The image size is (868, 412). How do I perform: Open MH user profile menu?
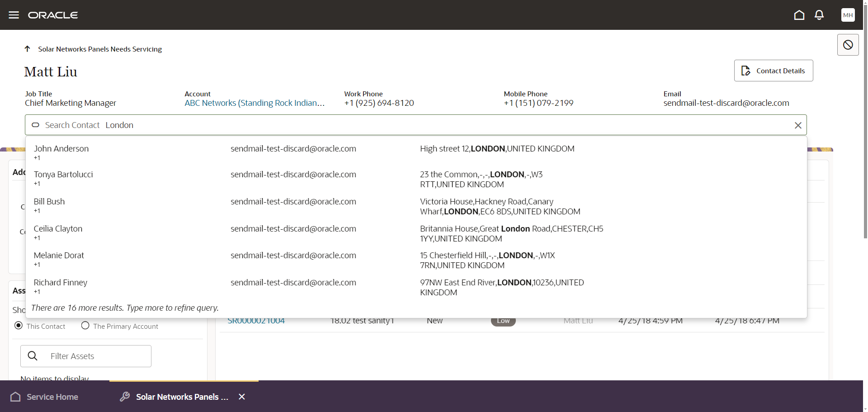point(848,15)
